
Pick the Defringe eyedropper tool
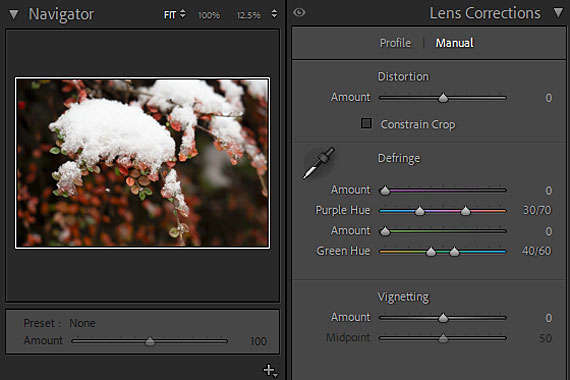tap(319, 163)
